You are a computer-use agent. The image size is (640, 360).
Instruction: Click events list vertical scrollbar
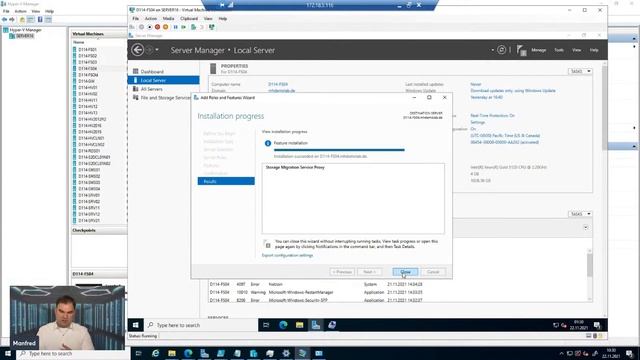click(589, 275)
